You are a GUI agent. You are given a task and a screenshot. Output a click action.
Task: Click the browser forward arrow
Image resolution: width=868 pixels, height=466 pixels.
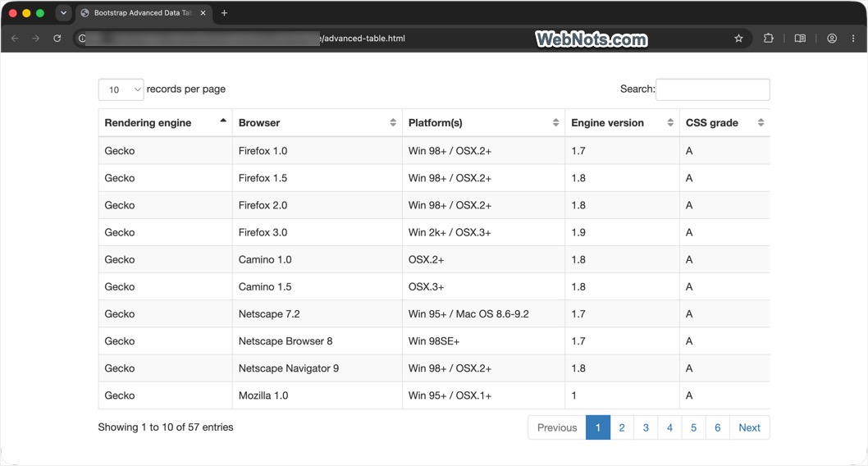(36, 39)
